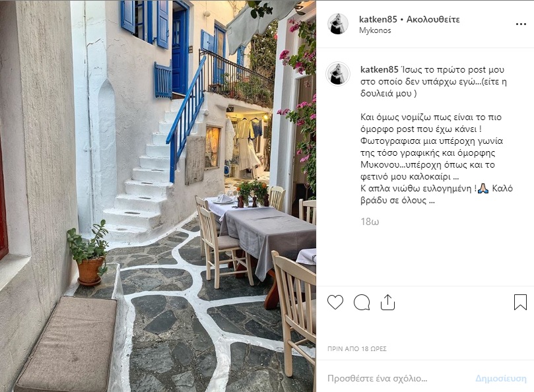
Task: Like the post with the heart icon
Action: [335, 302]
